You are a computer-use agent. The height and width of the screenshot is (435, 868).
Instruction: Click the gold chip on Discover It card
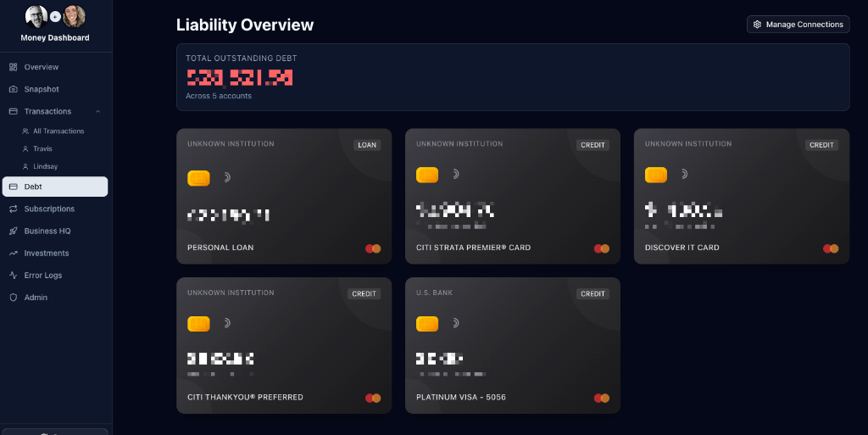[656, 175]
